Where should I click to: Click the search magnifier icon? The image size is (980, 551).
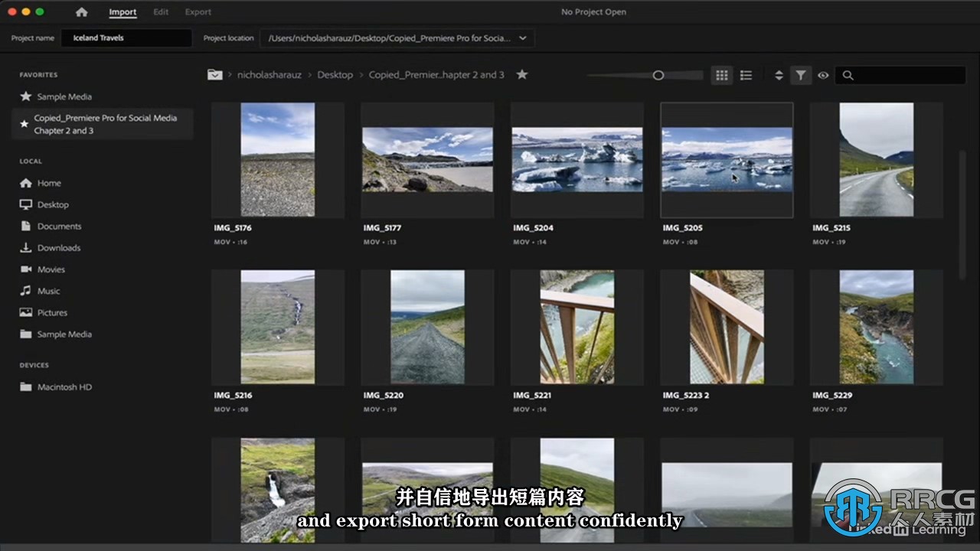[848, 75]
